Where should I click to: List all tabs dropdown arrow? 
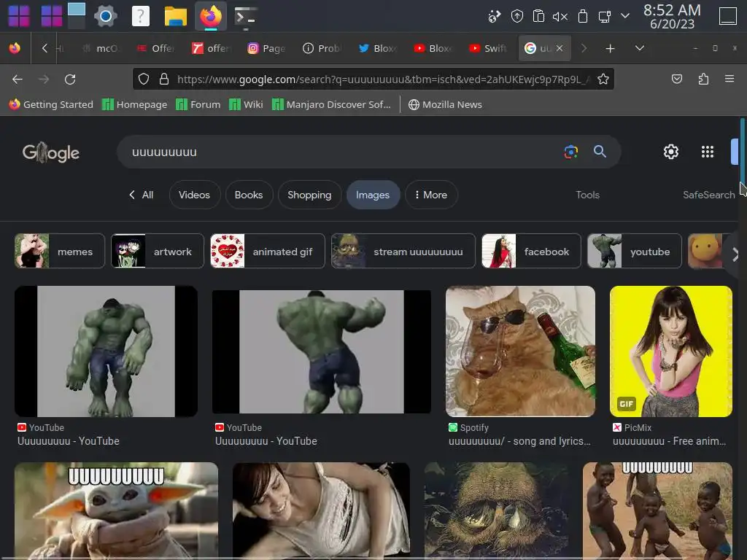[x=640, y=48]
